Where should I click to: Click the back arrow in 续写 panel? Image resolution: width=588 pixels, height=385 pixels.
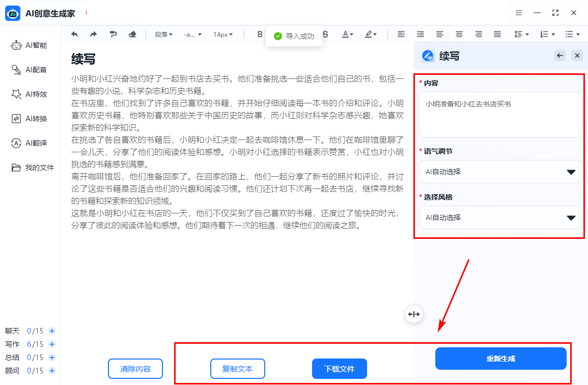pyautogui.click(x=560, y=56)
